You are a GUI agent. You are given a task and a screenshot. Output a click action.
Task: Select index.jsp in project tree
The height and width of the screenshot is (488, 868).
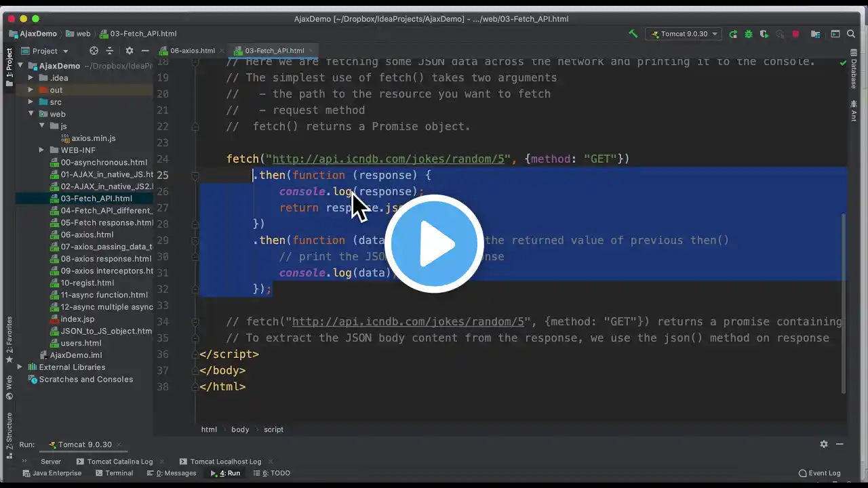[x=72, y=319]
